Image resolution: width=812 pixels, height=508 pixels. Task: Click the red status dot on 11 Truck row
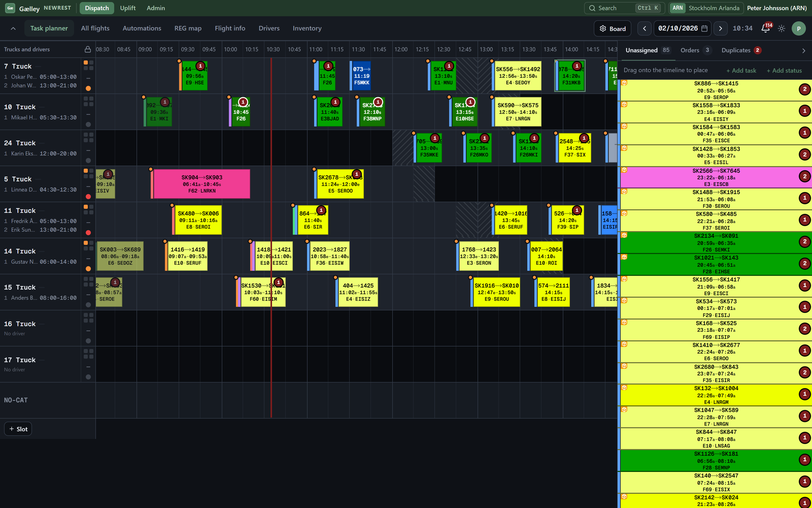(88, 232)
